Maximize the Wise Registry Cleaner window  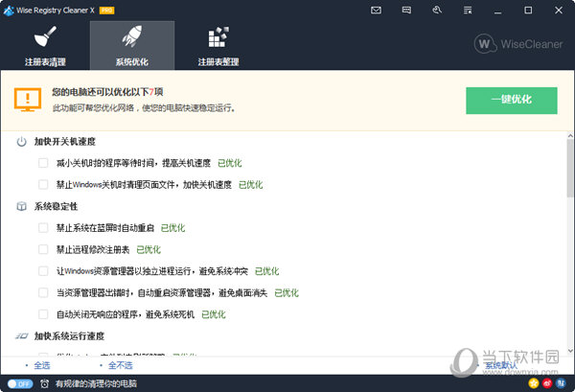pos(528,11)
